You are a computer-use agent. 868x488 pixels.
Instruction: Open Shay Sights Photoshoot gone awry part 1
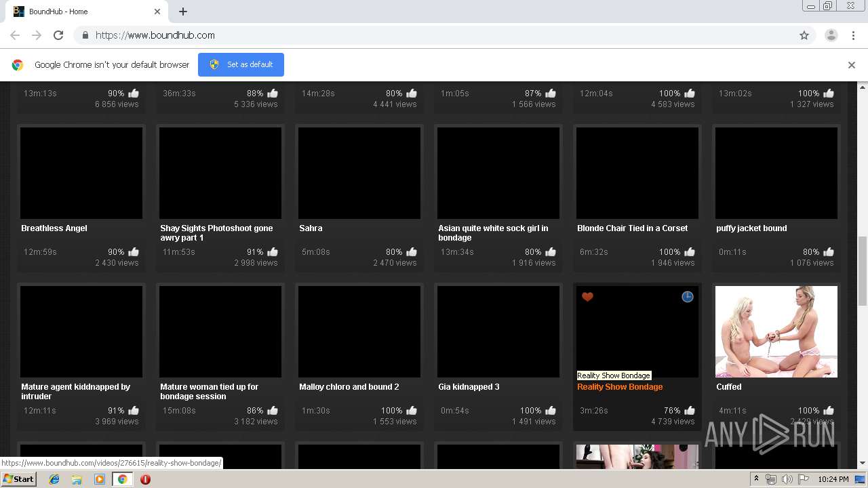pos(216,233)
